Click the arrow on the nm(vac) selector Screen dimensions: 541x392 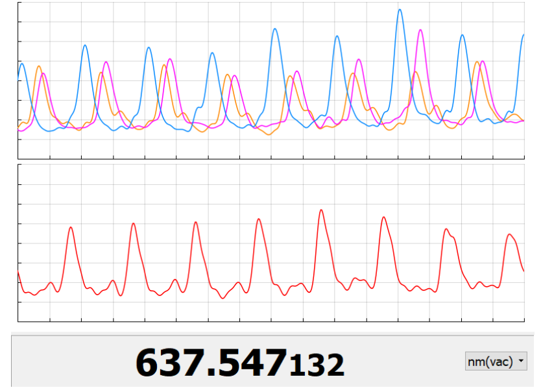521,362
